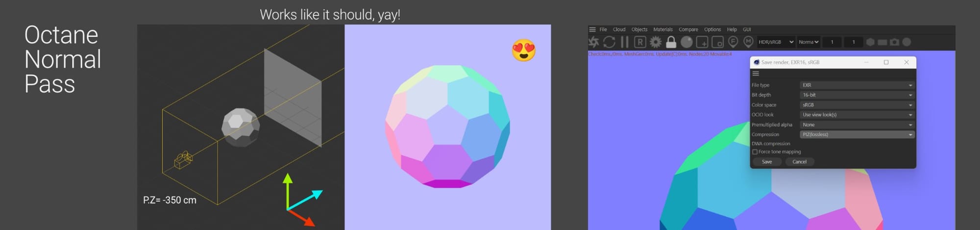The image size is (980, 230).
Task: Open the Cloud menu
Action: coord(619,29)
